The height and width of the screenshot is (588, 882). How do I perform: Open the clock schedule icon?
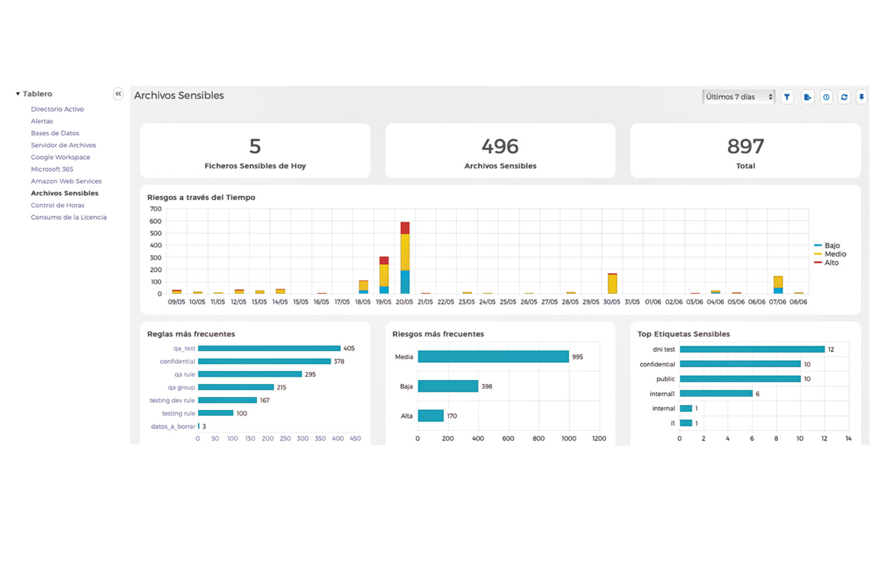[826, 97]
